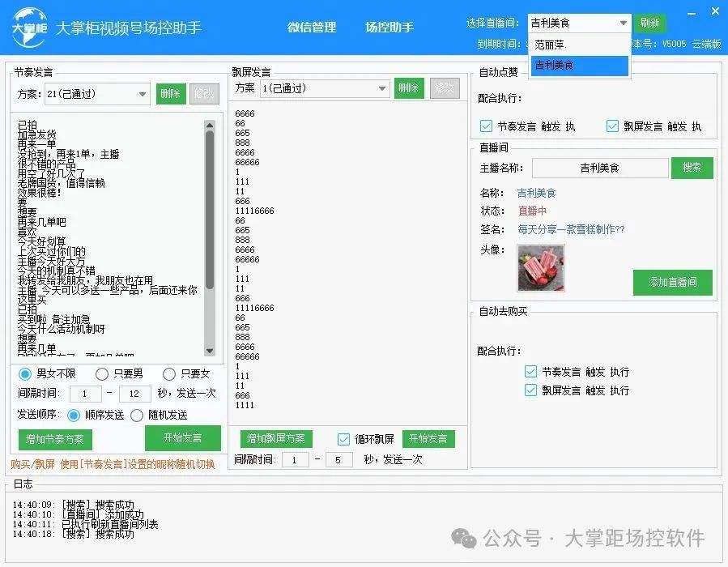Expand the 节奏发言 方案 dropdown
This screenshot has height=567, width=728.
(x=143, y=94)
